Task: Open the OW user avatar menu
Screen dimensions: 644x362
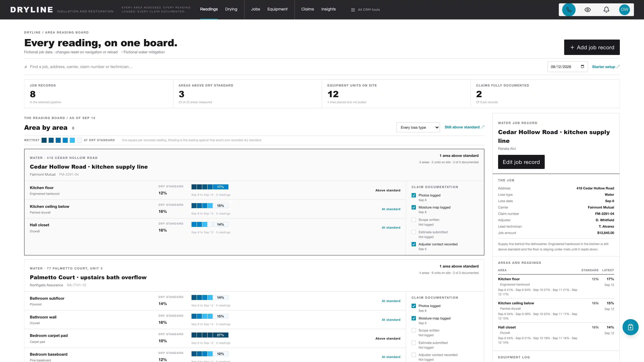Action: coord(624,10)
